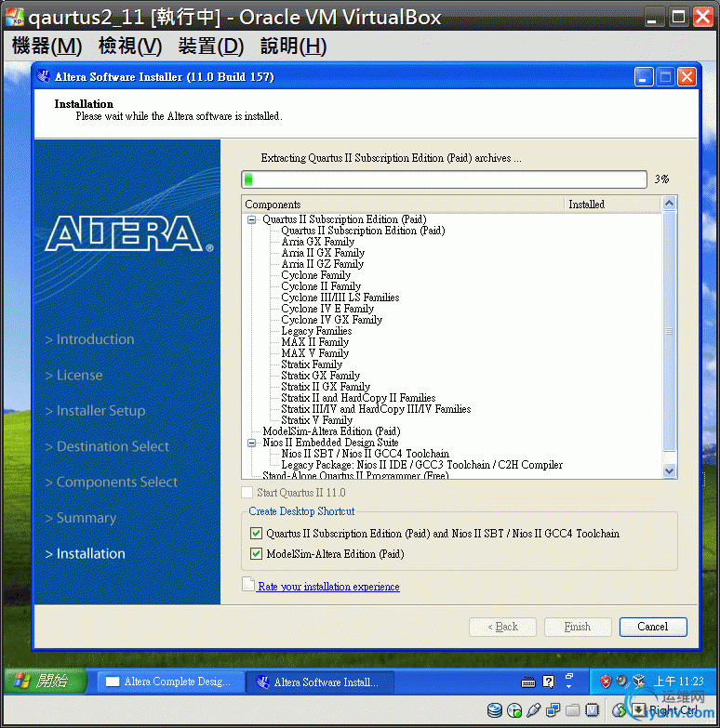Click the language bar help question icon

click(549, 682)
